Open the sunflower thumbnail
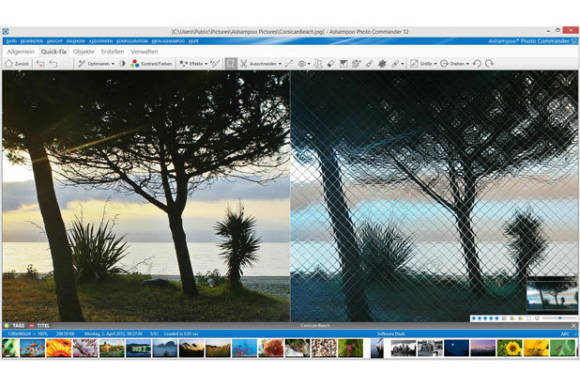 tap(509, 348)
